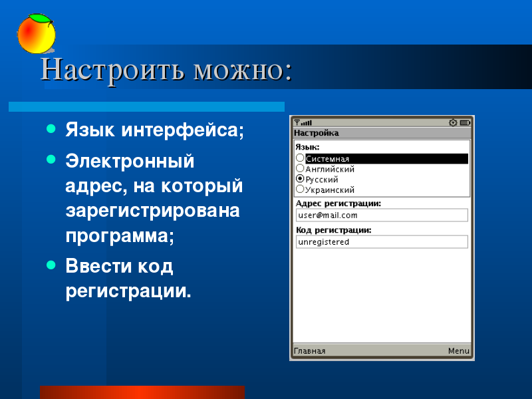Select the Системная language radio button
The width and height of the screenshot is (532, 399).
(300, 158)
